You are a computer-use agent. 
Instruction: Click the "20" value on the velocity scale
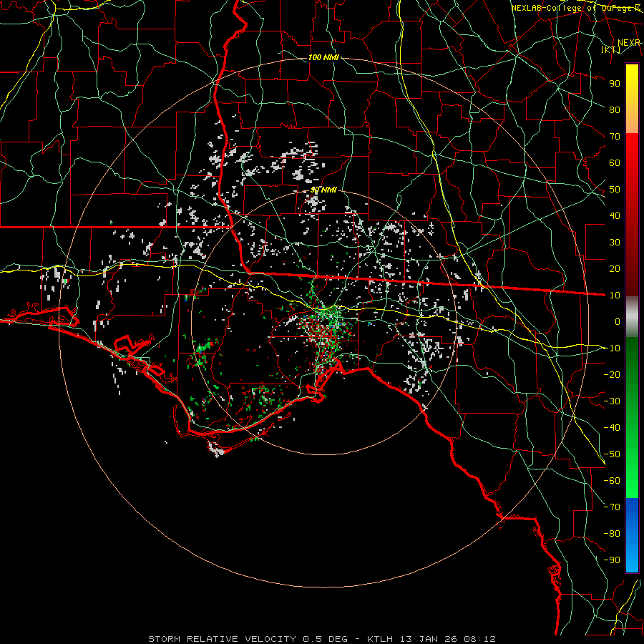point(615,268)
